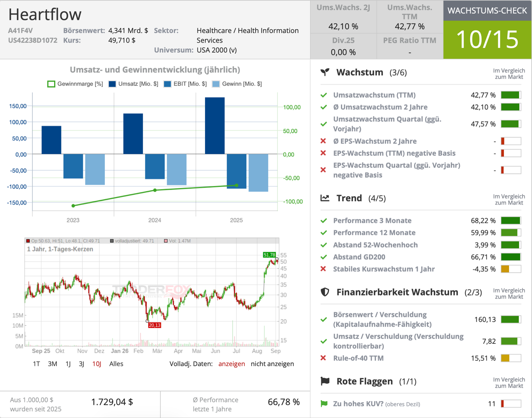The image size is (532, 418).
Task: Click the Kurs value 49,710 $
Action: pyautogui.click(x=122, y=40)
